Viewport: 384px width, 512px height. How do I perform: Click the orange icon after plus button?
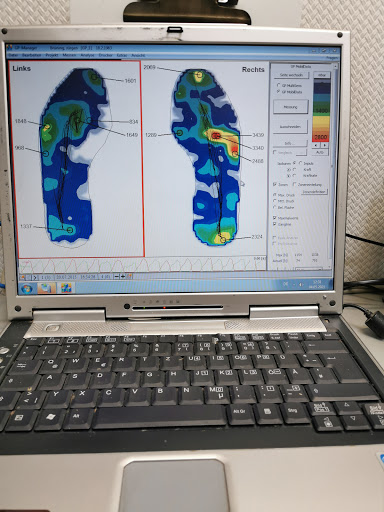click(x=129, y=276)
